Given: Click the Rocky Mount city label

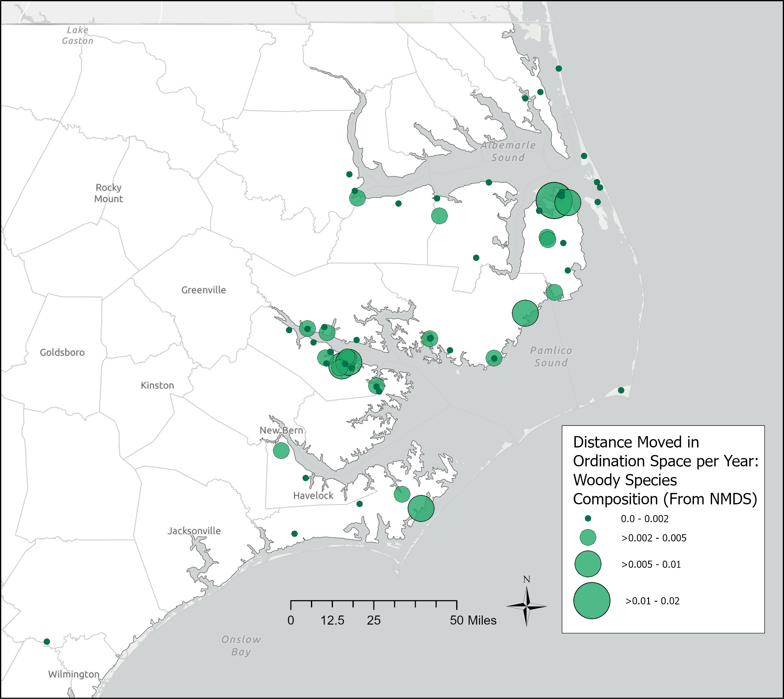Looking at the screenshot, I should pyautogui.click(x=109, y=193).
